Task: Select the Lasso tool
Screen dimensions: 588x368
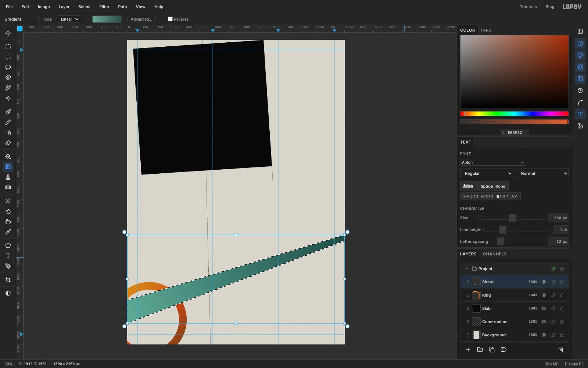Action: (x=8, y=67)
